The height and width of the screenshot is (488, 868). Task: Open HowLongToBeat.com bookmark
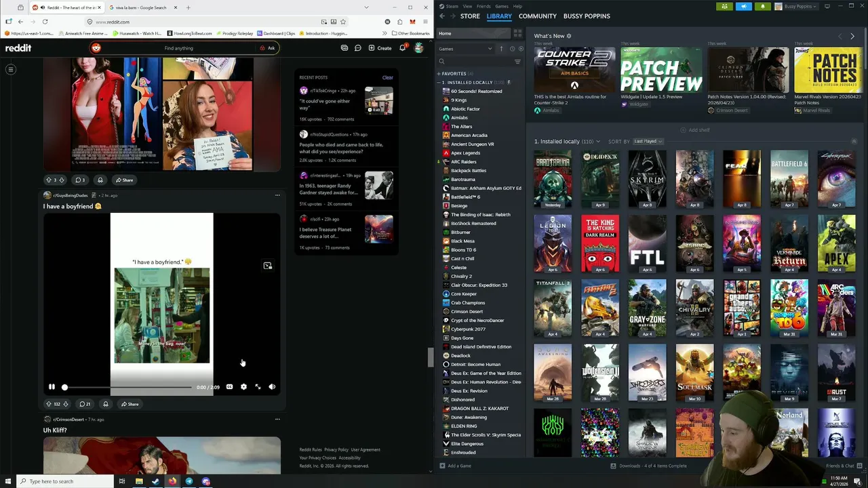[189, 33]
